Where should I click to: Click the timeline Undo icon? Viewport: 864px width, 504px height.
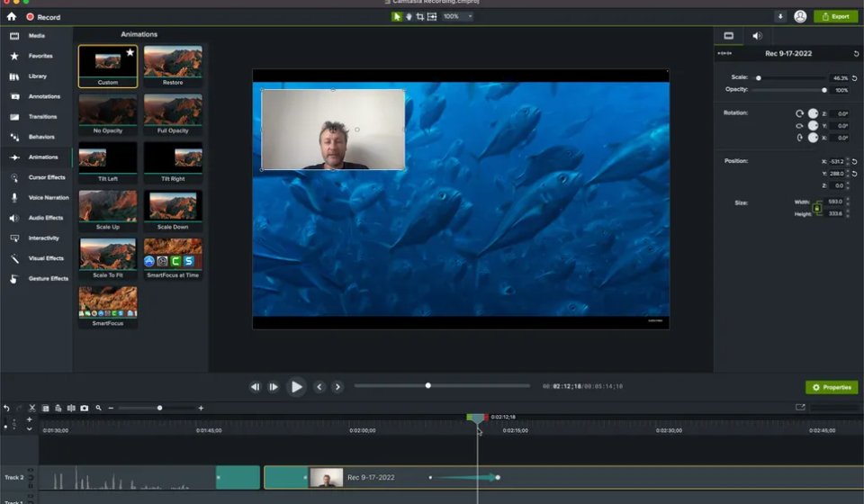tap(6, 409)
